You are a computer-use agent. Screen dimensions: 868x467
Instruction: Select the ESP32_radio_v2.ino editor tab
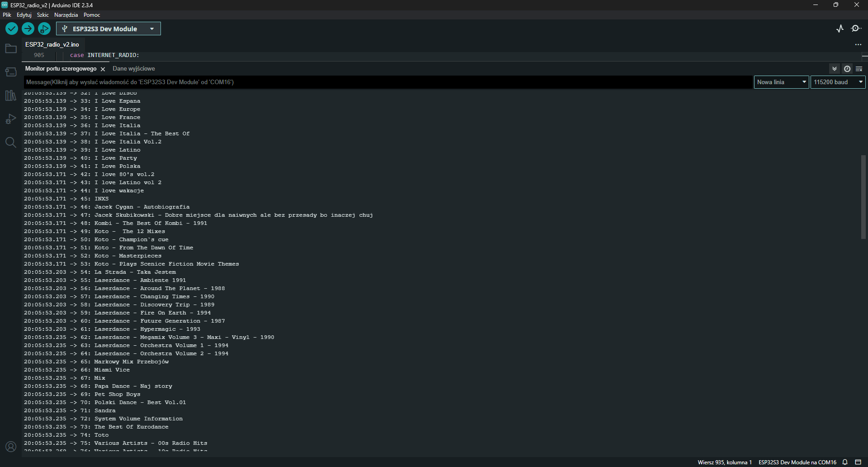point(52,44)
